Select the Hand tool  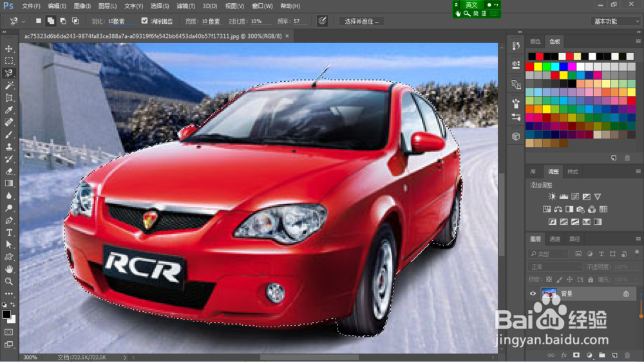(8, 269)
